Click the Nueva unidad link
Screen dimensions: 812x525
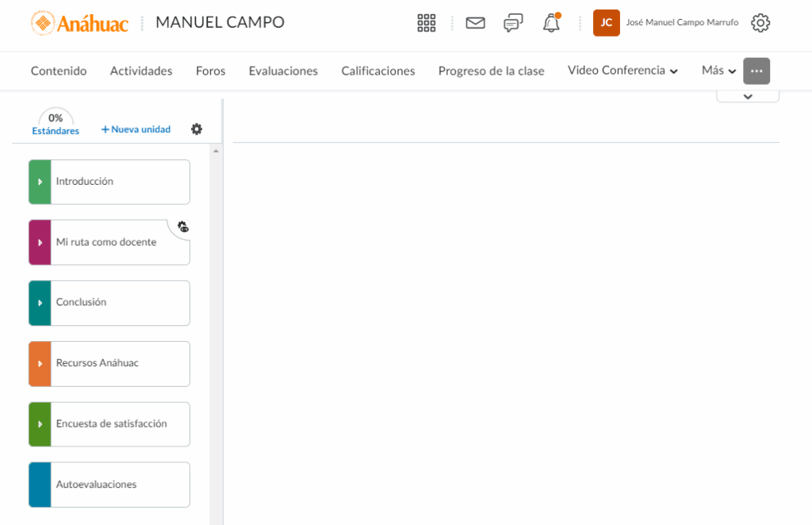point(136,129)
